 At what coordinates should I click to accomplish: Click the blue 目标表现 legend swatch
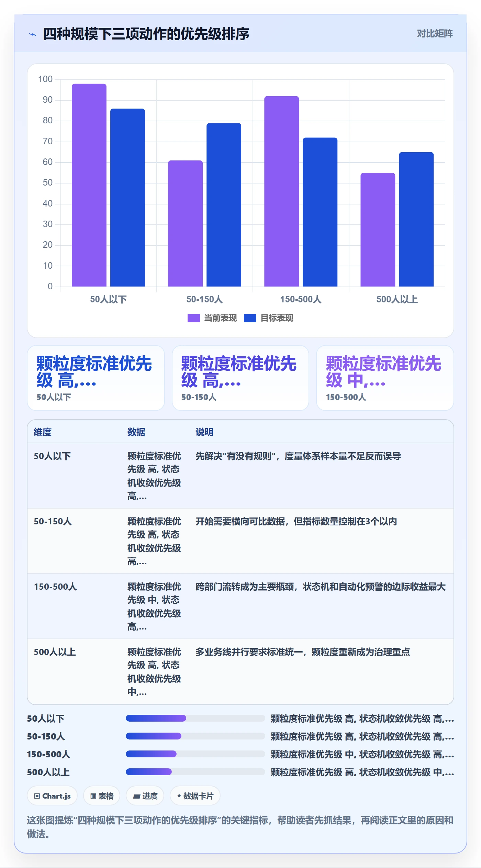pos(250,318)
